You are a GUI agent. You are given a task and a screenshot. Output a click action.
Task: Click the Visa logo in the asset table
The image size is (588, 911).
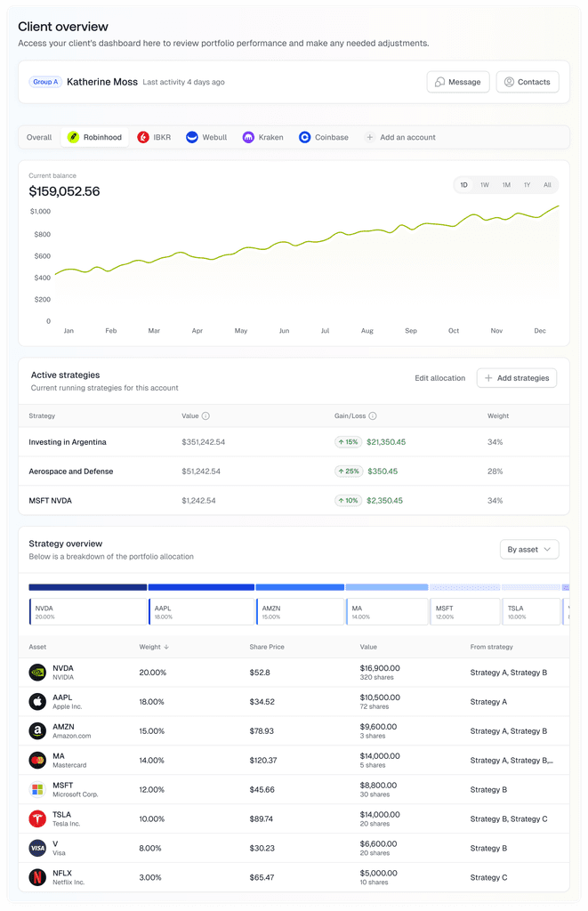coord(37,848)
